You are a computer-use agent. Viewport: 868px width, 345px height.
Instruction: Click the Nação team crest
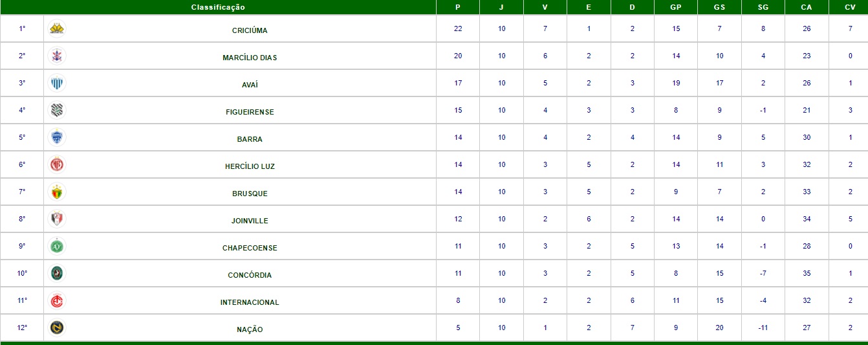coord(58,328)
